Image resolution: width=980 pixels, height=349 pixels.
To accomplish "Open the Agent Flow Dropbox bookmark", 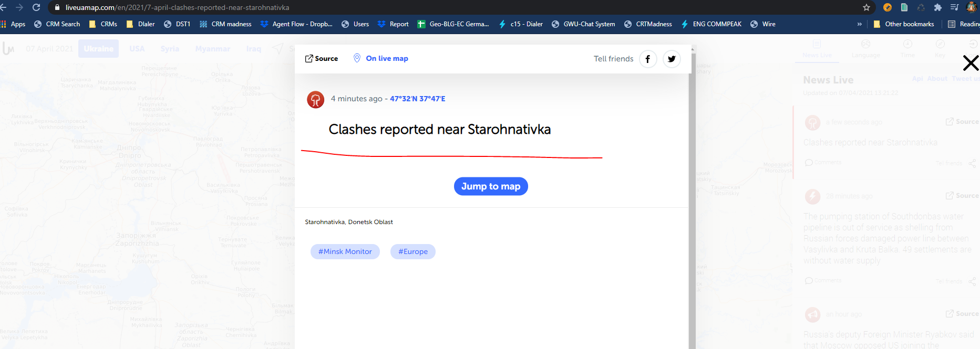I will pos(296,24).
